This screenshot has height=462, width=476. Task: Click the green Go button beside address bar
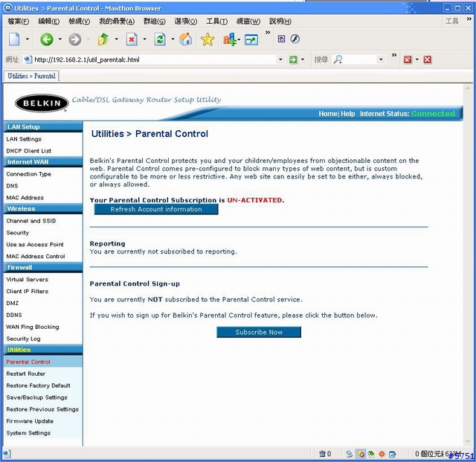[x=293, y=60]
